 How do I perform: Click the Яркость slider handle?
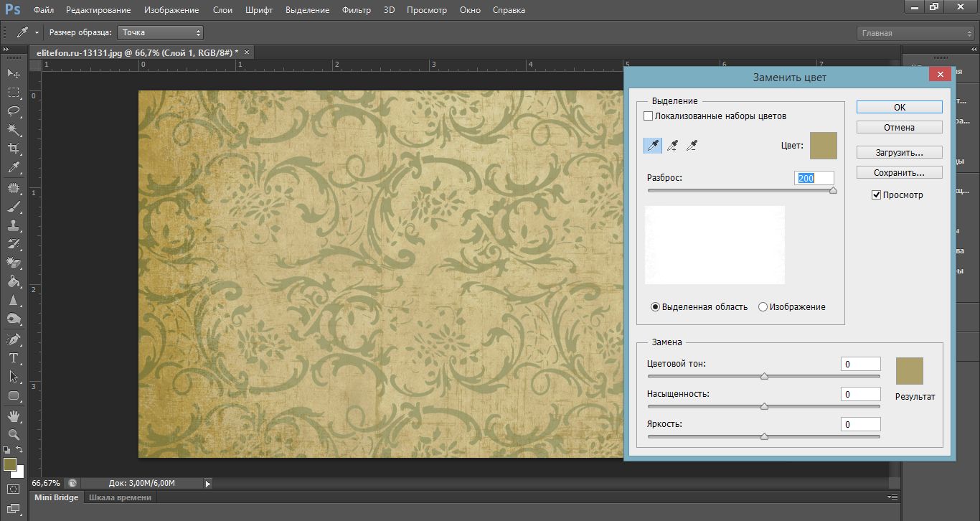pyautogui.click(x=764, y=436)
